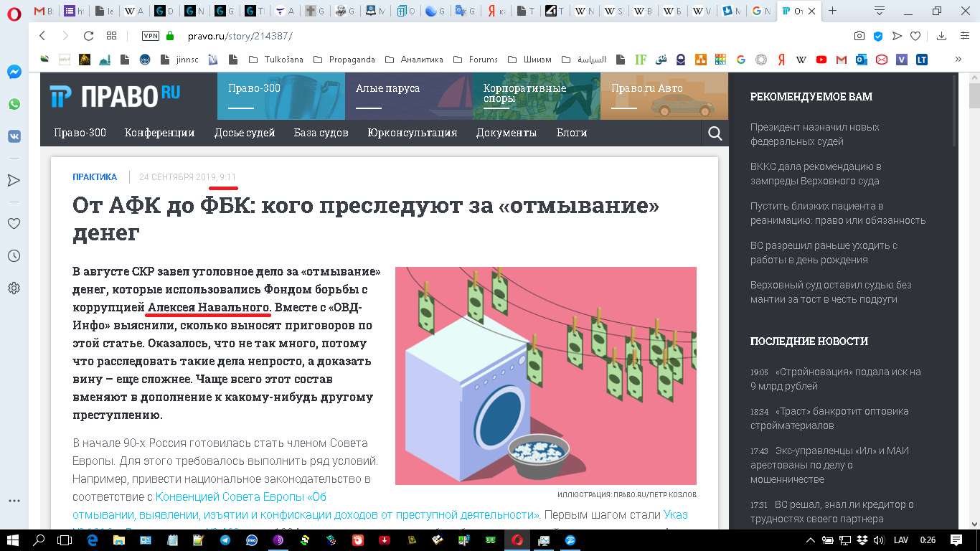This screenshot has height=551, width=980.
Task: Open My Flow sidebar icon
Action: (x=14, y=179)
